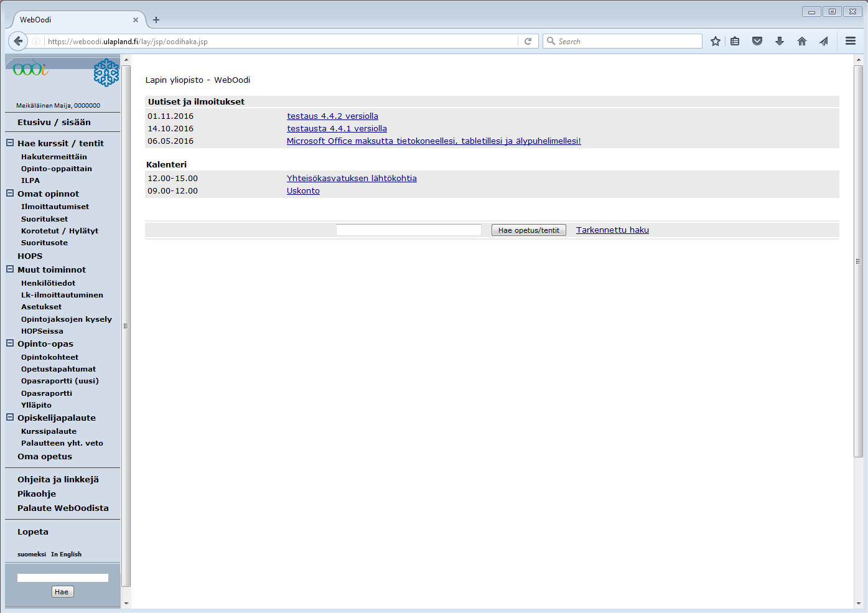
Task: Open Ylläpito in sidebar
Action: (37, 405)
